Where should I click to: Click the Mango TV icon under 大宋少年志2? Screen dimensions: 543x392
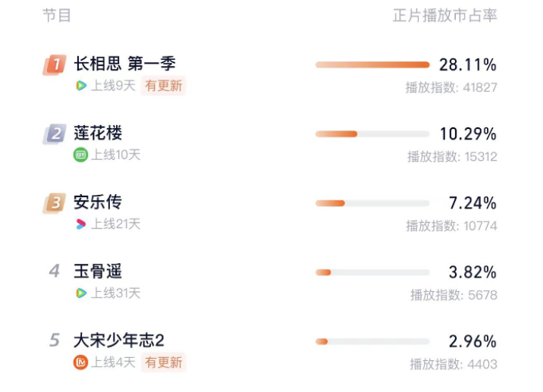80,362
